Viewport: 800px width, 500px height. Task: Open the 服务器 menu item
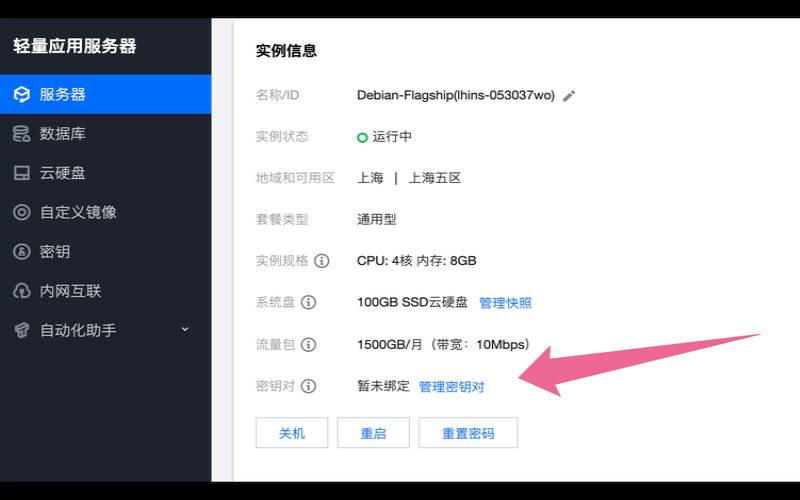click(x=106, y=94)
